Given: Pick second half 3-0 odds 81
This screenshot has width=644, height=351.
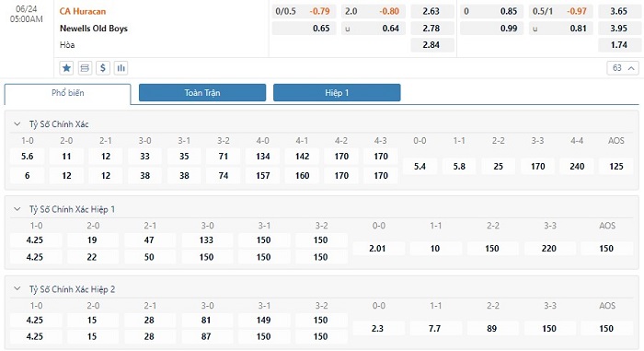Looking at the screenshot, I should 206,321.
